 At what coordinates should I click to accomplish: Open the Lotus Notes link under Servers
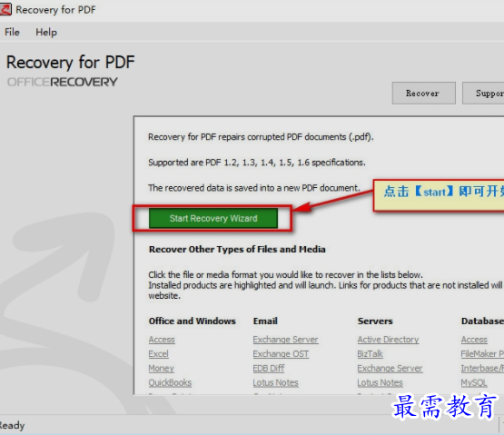(x=380, y=382)
